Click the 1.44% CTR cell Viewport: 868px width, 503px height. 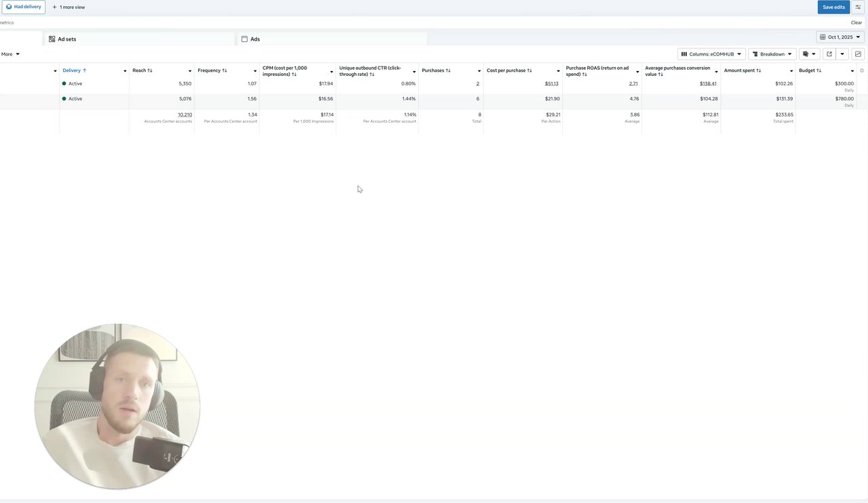click(409, 99)
